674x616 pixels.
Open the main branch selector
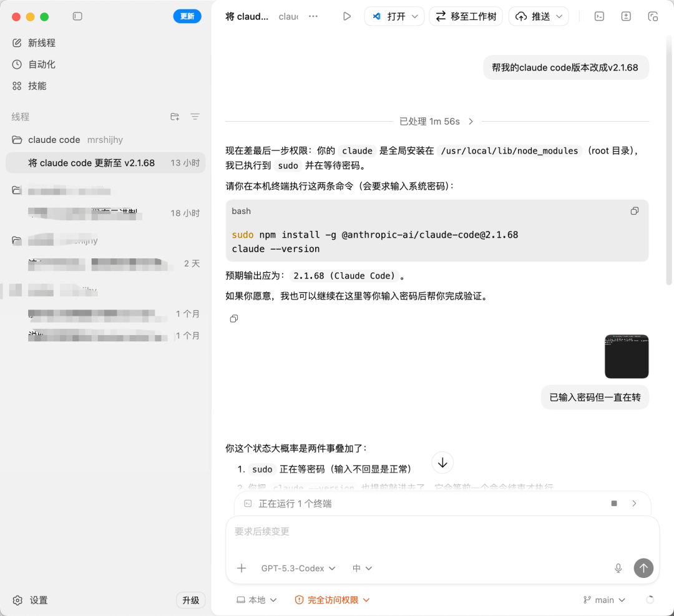click(x=603, y=600)
